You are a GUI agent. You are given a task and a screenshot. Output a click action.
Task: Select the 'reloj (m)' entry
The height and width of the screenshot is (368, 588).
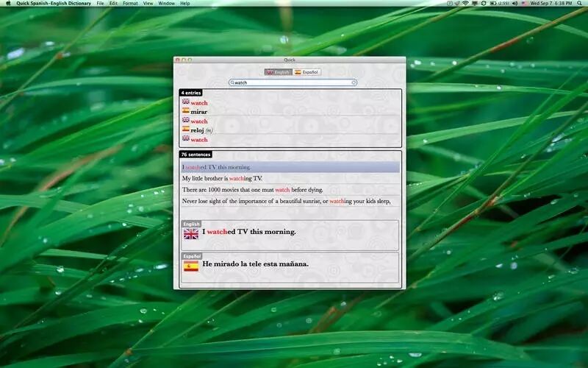pos(201,130)
